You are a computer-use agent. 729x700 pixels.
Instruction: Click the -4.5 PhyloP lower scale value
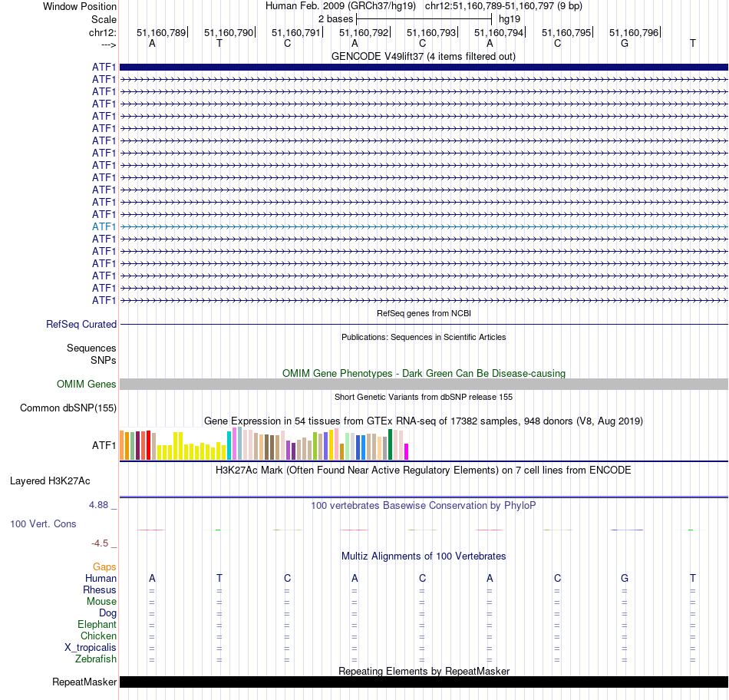click(x=100, y=543)
